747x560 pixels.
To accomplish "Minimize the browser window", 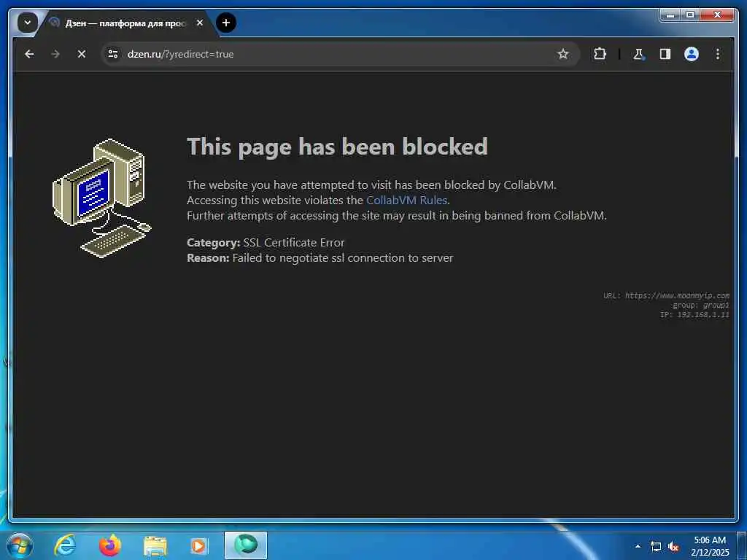I will pyautogui.click(x=670, y=15).
